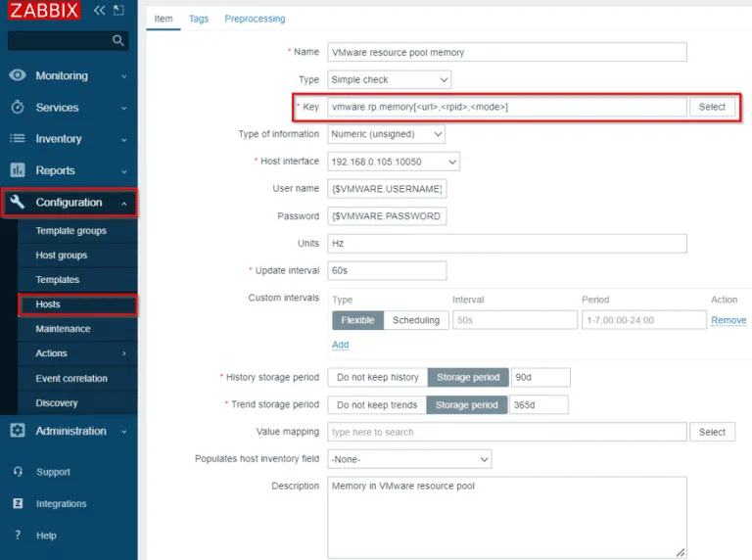Image resolution: width=752 pixels, height=560 pixels.
Task: Click Select button next to Value mapping
Action: point(712,432)
